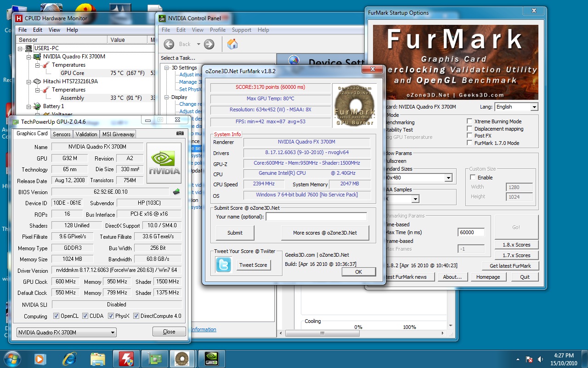The height and width of the screenshot is (368, 588).
Task: Open MSI Giveaway tab in GPU-Z
Action: [118, 134]
